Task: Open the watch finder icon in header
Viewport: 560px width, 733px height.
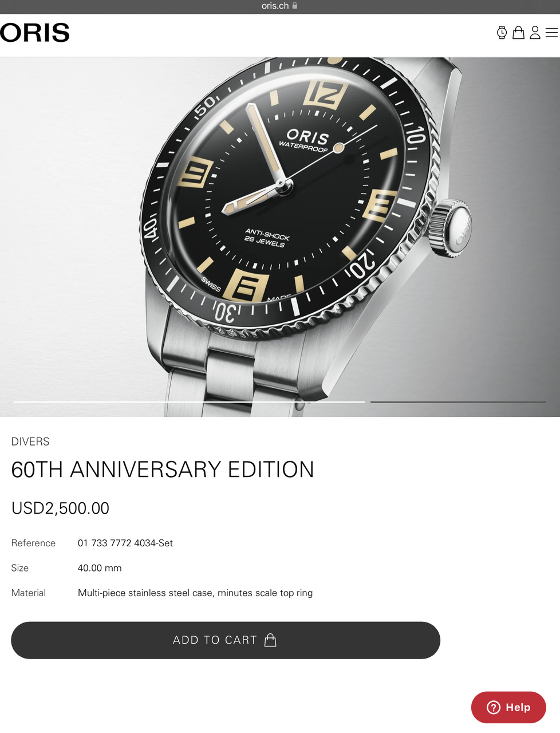Action: click(502, 33)
